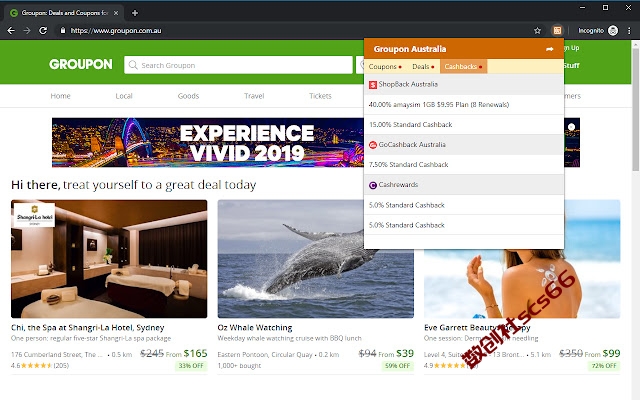Close the Groupon browser tab

tap(116, 13)
